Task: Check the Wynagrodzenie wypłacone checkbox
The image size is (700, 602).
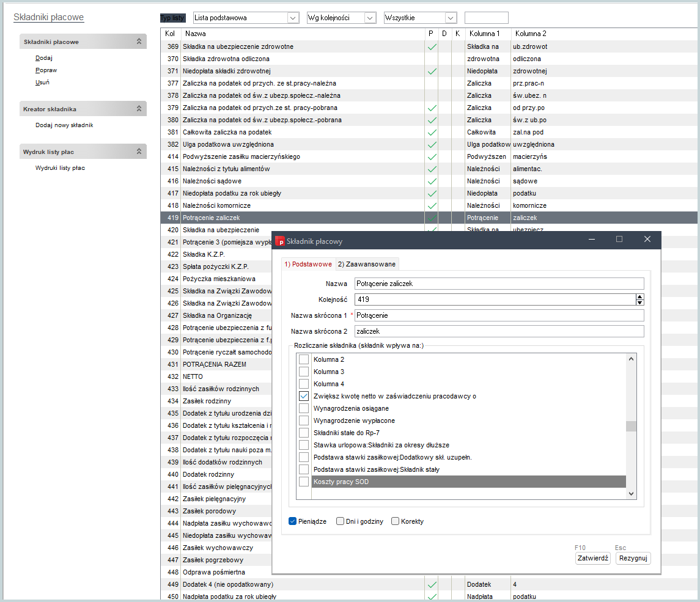Action: point(304,420)
